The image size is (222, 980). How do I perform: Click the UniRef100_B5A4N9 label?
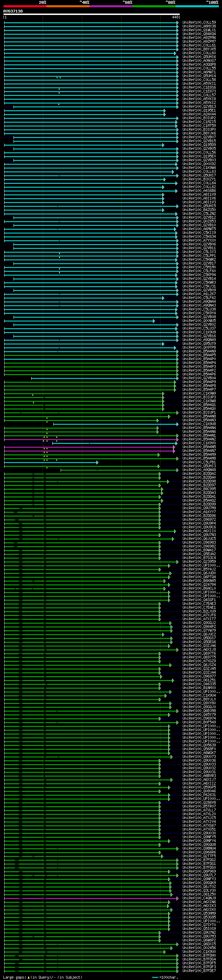click(x=199, y=351)
